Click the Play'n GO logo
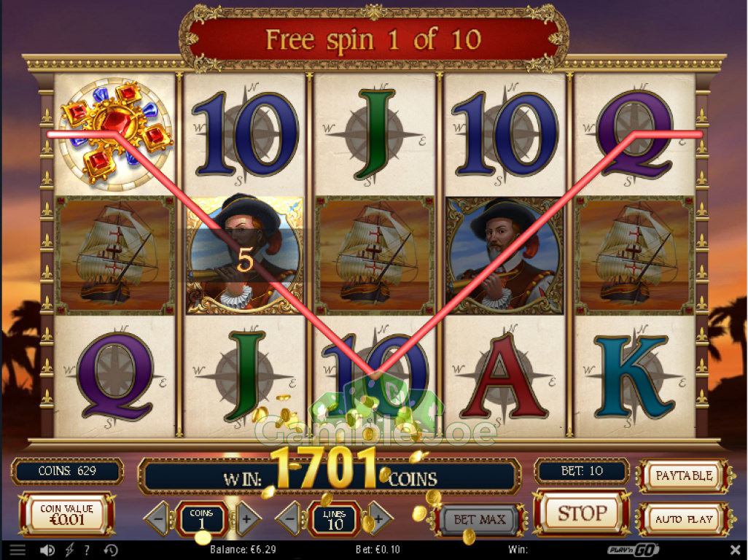This screenshot has width=748, height=560. [x=634, y=550]
